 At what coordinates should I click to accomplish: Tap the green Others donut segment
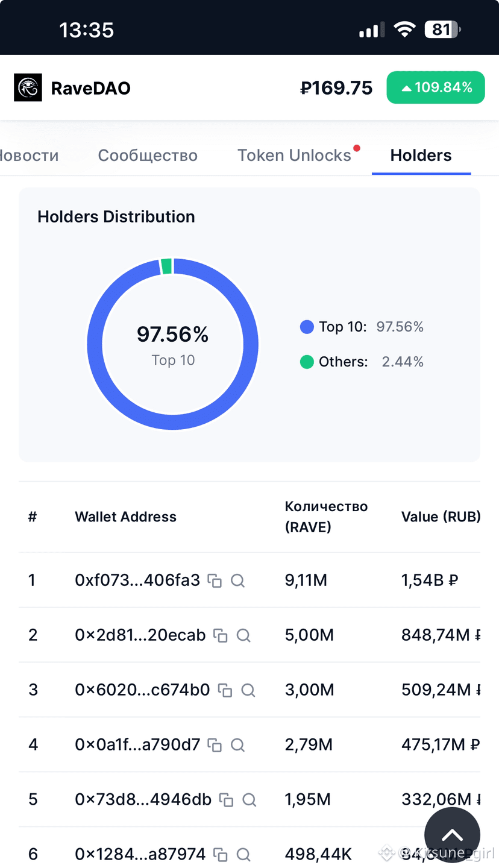166,266
